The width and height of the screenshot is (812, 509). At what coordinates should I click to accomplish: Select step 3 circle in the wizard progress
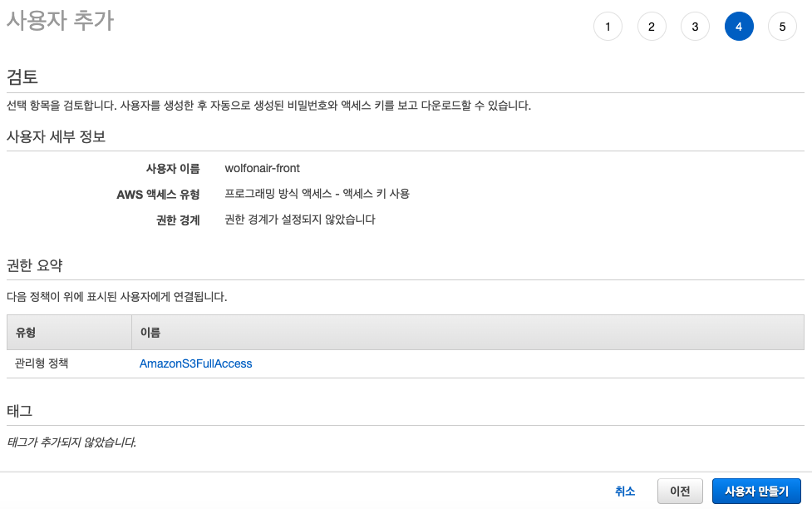(x=695, y=26)
